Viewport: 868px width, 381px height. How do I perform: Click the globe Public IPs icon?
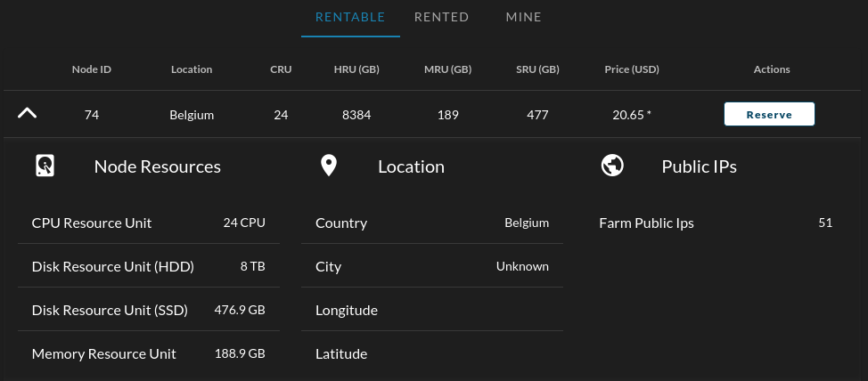(x=612, y=166)
